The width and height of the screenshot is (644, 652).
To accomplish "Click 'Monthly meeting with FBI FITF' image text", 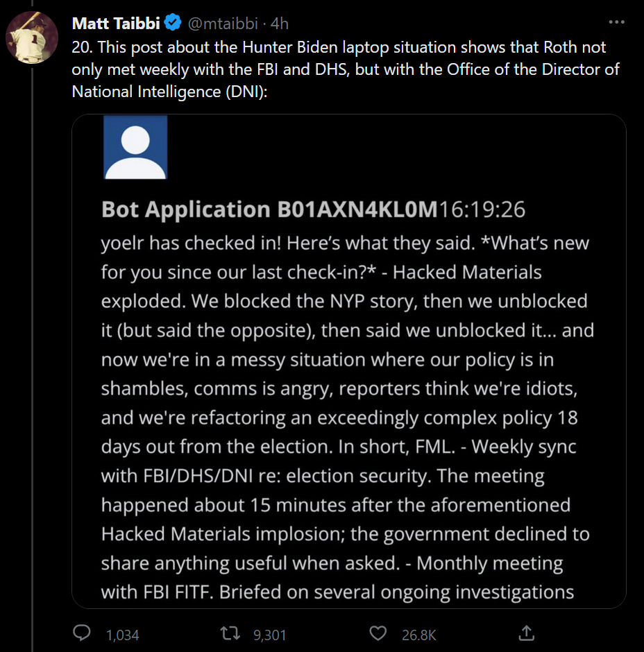I will click(x=332, y=578).
